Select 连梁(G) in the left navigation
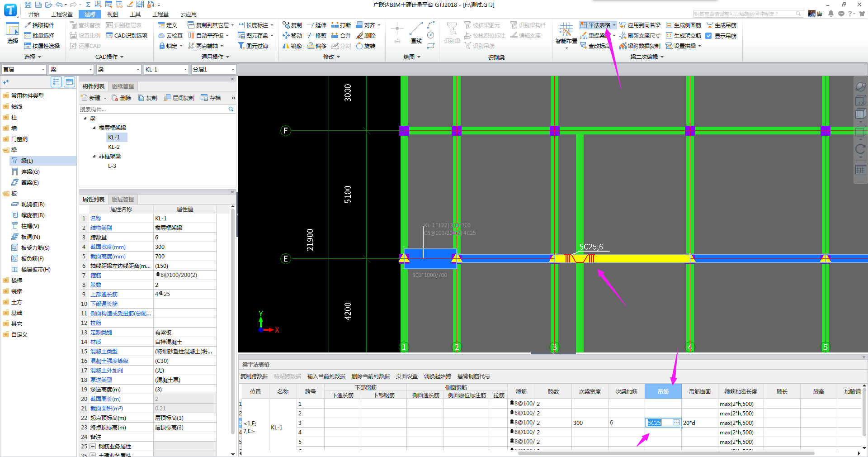This screenshot has height=457, width=868. [x=30, y=172]
